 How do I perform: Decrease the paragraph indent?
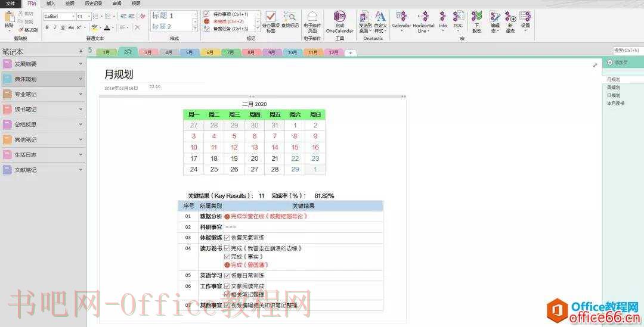[123, 17]
